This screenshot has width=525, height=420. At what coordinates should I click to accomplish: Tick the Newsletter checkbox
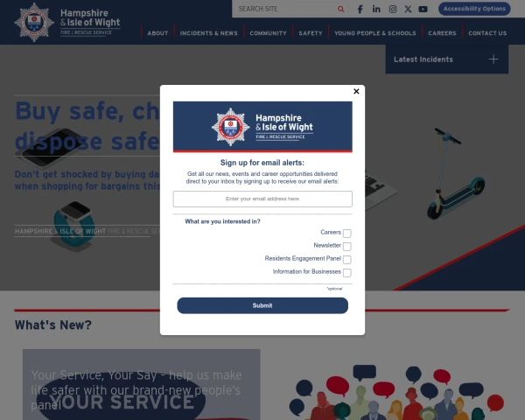tap(347, 247)
